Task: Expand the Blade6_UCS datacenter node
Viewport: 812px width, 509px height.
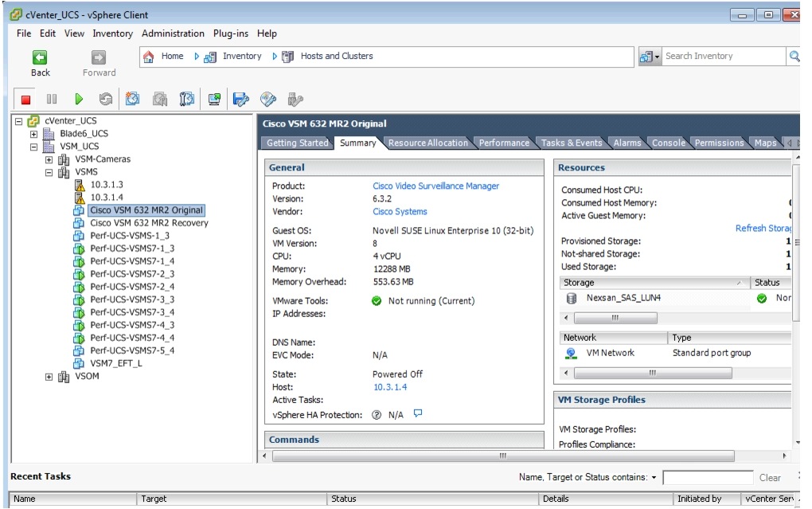Action: [33, 134]
